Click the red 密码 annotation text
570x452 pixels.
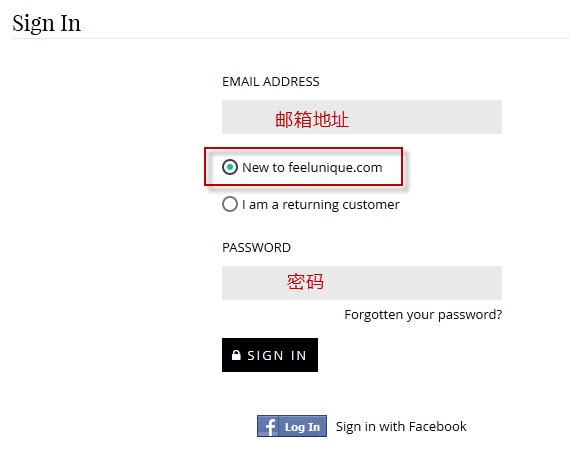[305, 281]
